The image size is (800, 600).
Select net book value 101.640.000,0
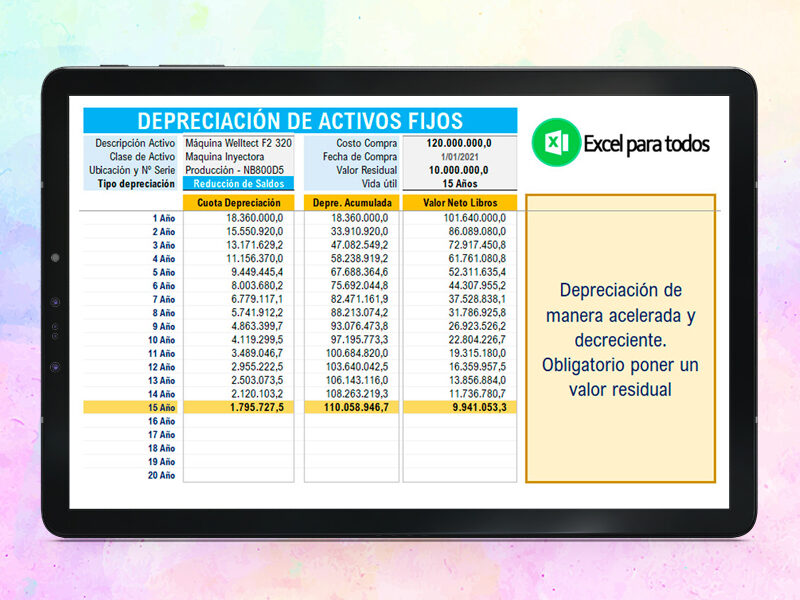pyautogui.click(x=474, y=218)
